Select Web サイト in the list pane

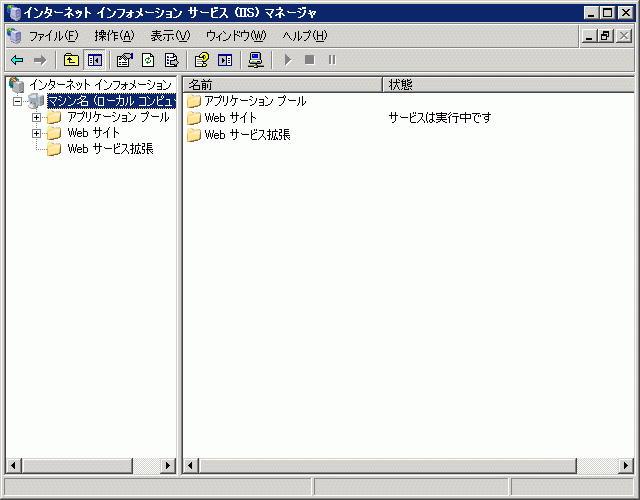[x=231, y=118]
